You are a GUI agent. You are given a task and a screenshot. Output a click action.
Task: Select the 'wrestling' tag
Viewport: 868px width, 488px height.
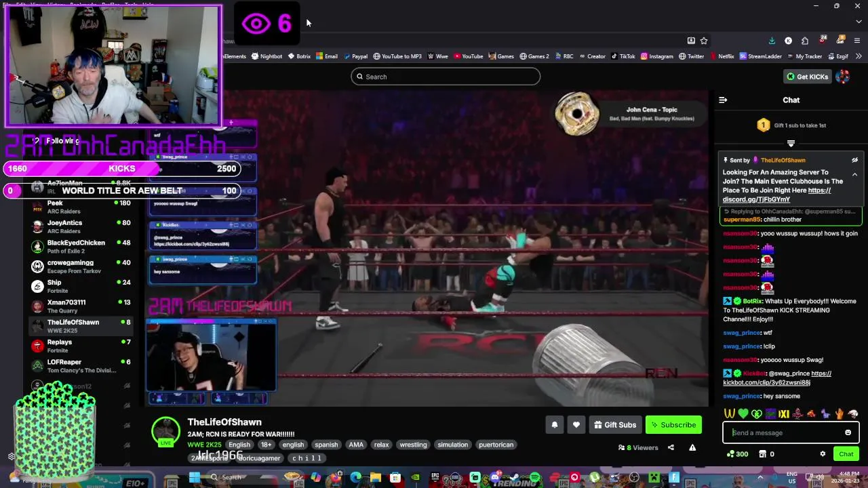(x=413, y=445)
